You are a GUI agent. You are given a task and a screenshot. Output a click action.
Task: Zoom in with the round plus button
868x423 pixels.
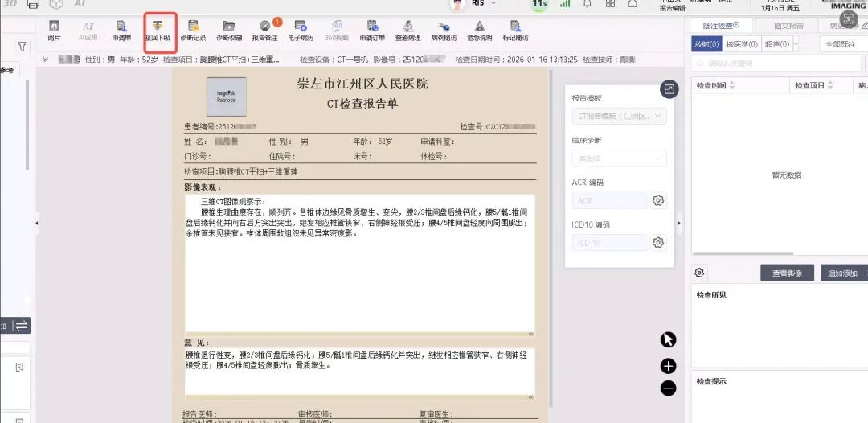tap(668, 366)
